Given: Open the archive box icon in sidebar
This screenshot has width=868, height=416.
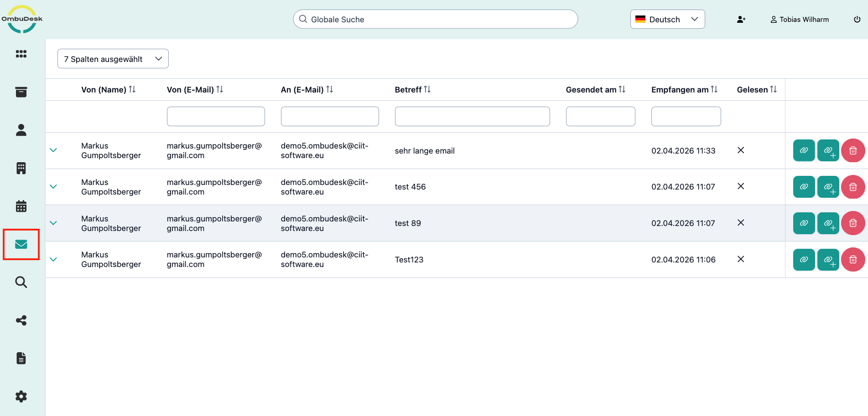Looking at the screenshot, I should point(21,92).
